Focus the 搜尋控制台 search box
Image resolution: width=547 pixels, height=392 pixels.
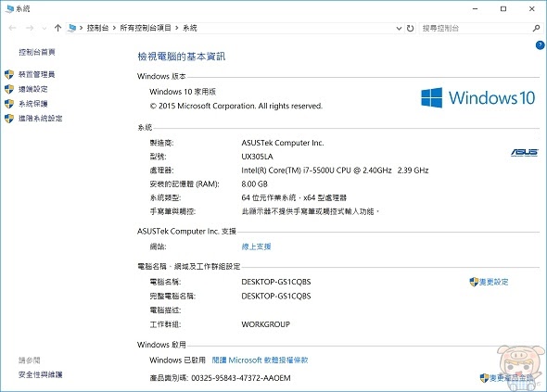[477, 28]
